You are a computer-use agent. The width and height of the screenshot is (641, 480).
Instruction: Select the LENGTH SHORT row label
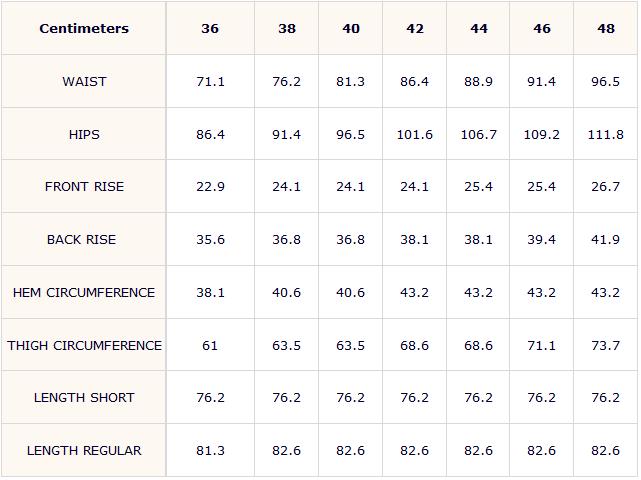point(84,397)
